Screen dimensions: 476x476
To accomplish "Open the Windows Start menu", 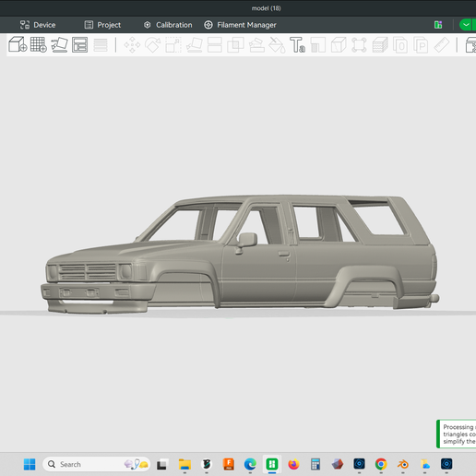I will pyautogui.click(x=30, y=464).
